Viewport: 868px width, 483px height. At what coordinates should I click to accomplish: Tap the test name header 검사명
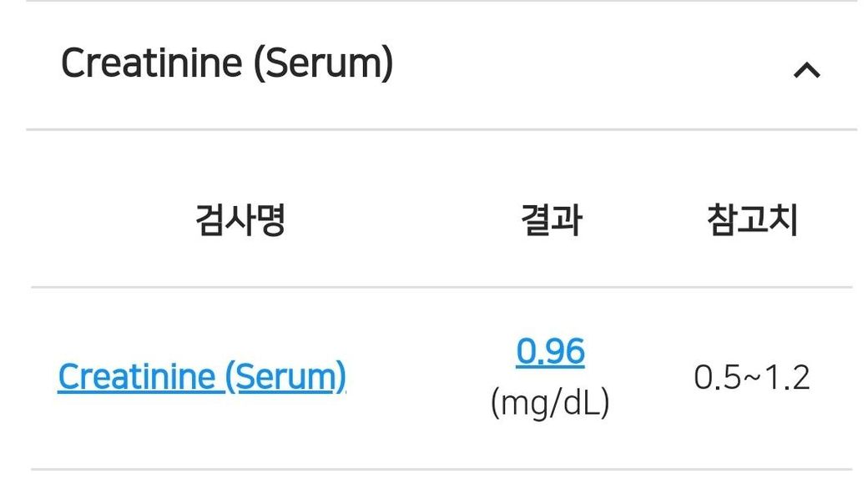(240, 220)
